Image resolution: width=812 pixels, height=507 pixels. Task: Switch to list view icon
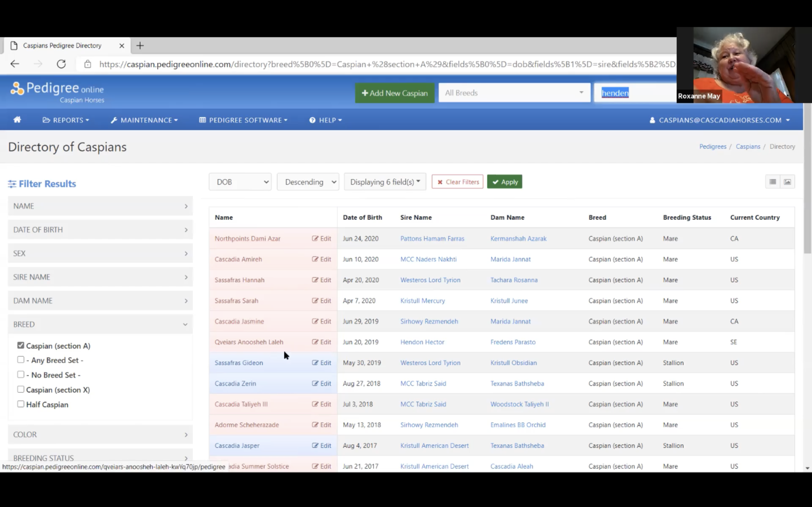(x=773, y=182)
